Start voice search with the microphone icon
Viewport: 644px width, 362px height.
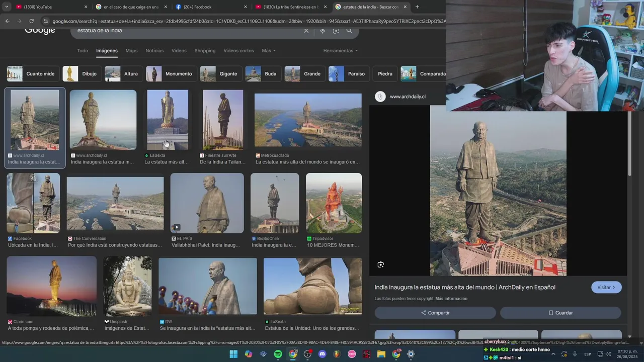click(x=323, y=31)
